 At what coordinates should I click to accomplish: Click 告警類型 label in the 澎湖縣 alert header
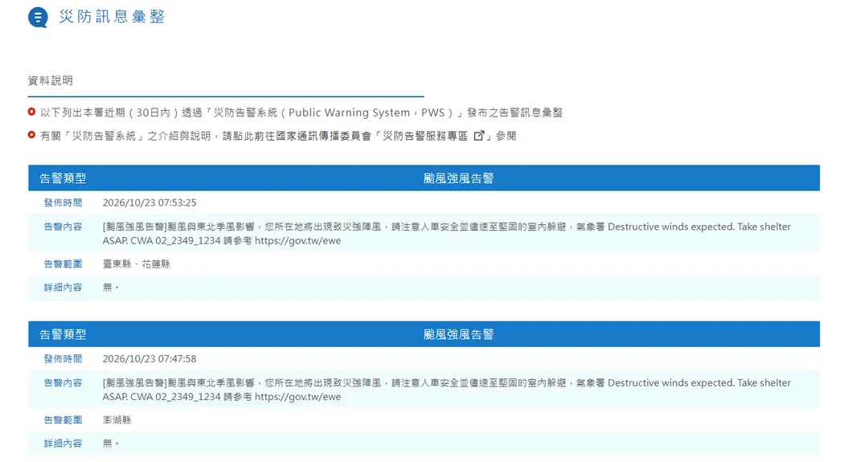[x=63, y=334]
